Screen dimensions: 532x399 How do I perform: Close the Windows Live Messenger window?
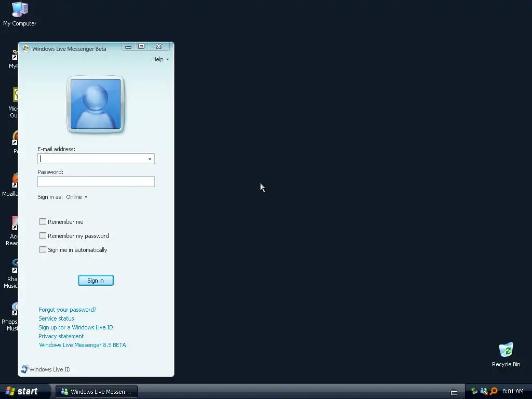click(x=159, y=46)
